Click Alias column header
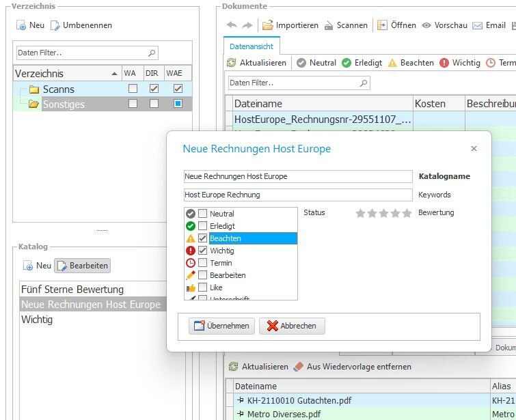This screenshot has width=516, height=420. pos(503,386)
